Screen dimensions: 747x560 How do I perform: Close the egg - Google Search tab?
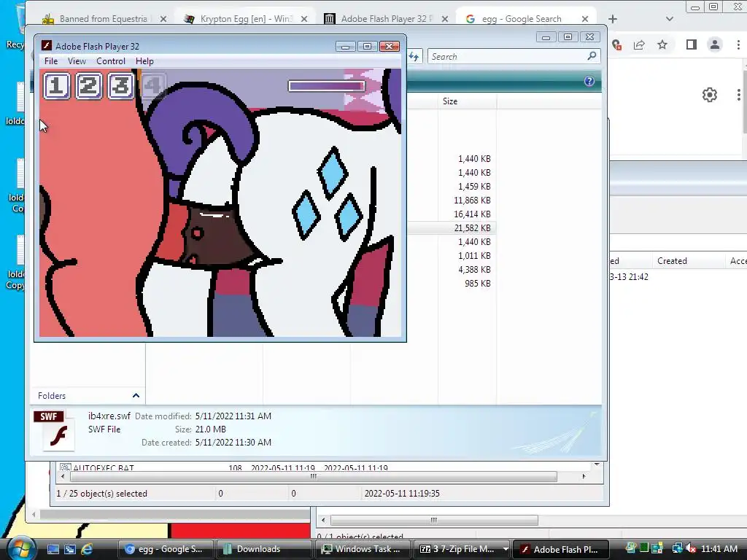[585, 19]
